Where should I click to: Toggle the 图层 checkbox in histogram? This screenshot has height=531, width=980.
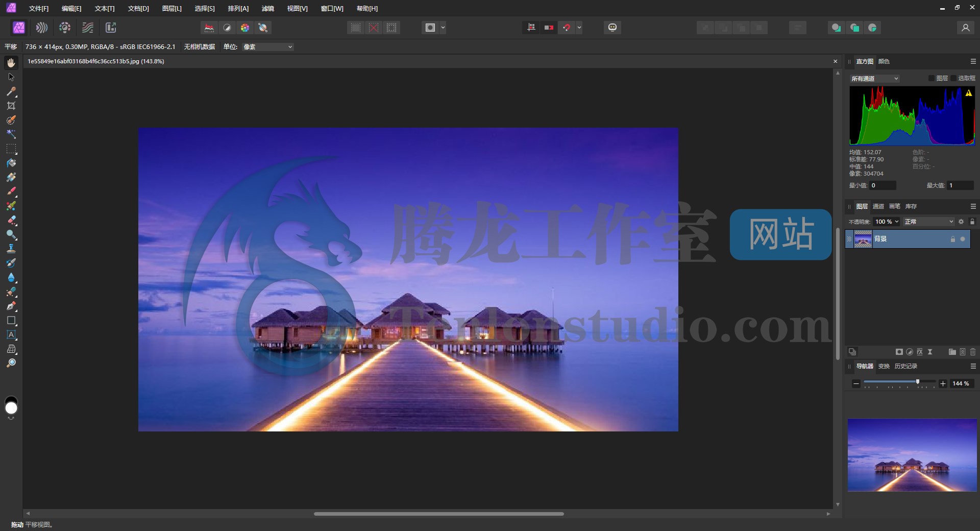(x=931, y=78)
